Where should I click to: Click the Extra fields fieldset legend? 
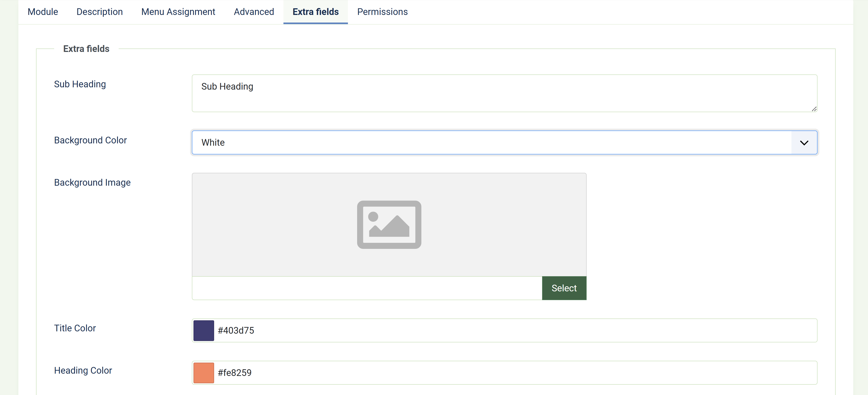[x=86, y=48]
